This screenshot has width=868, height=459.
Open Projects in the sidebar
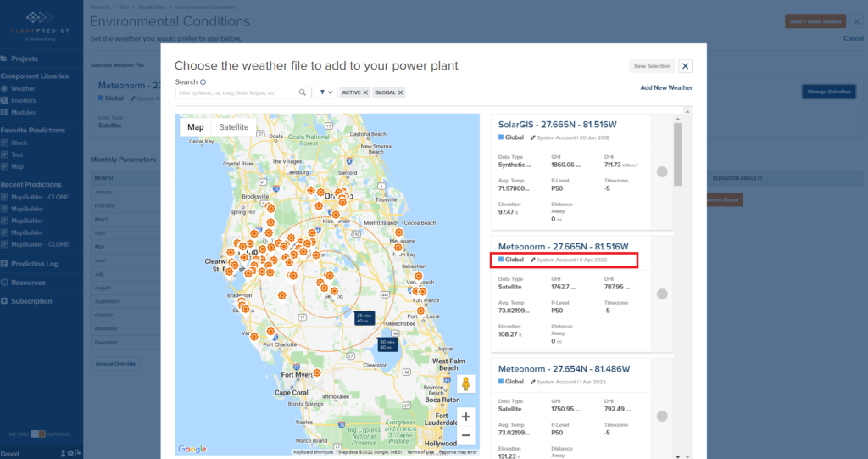coord(25,59)
